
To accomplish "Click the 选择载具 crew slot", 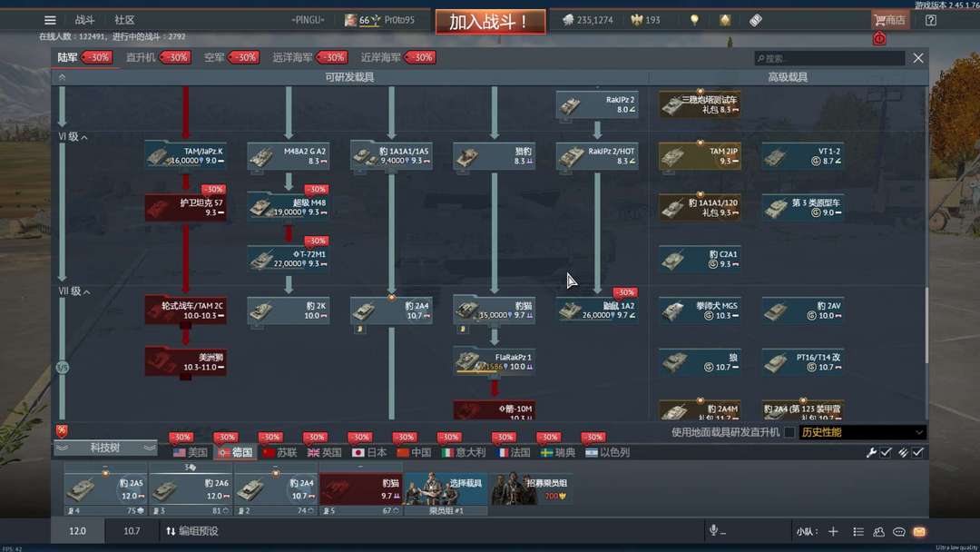I will coord(446,489).
